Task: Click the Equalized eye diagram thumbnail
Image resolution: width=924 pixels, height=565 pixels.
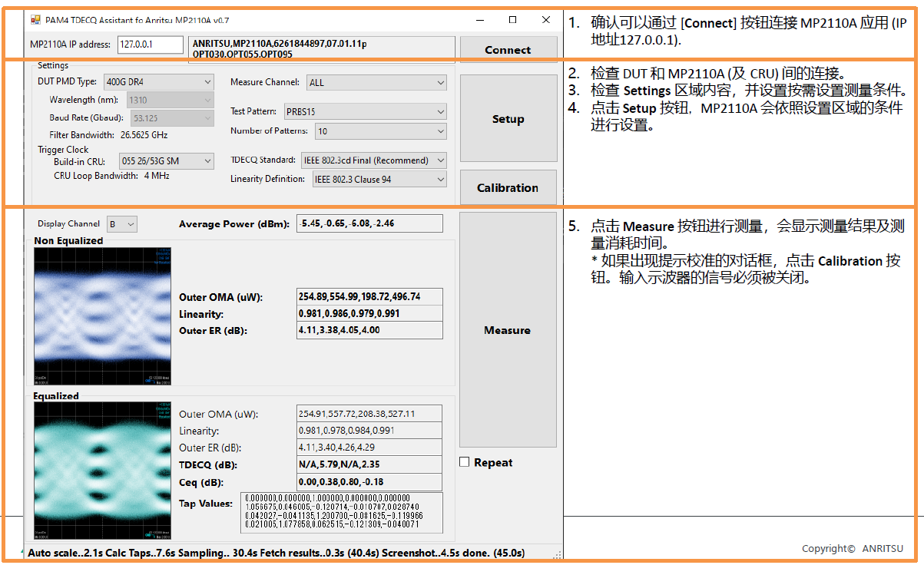Action: 102,470
